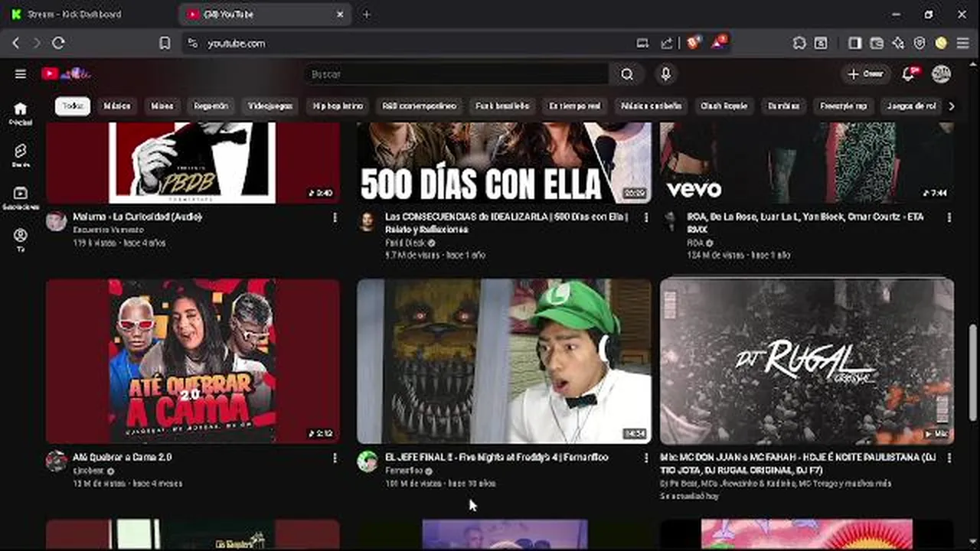Image resolution: width=980 pixels, height=551 pixels.
Task: Open options menu for EL JEFE FINAL video
Action: pos(645,458)
